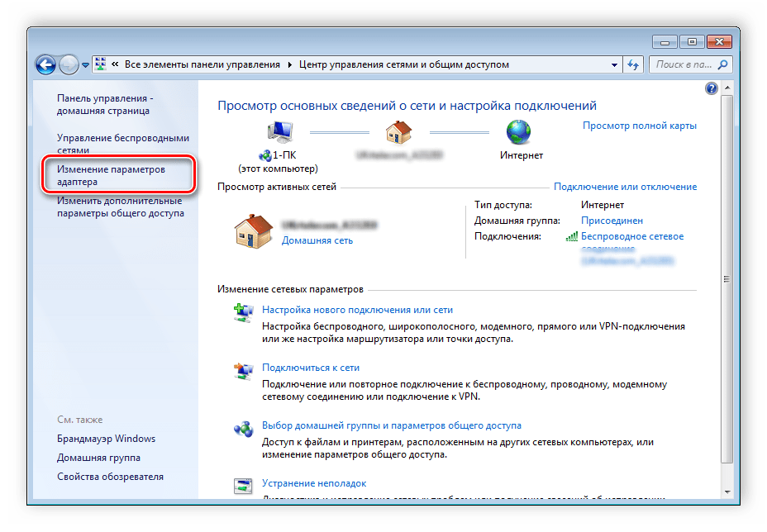Select Центр управления сетями breadcrumb item
This screenshot has width=767, height=532.
pos(403,64)
